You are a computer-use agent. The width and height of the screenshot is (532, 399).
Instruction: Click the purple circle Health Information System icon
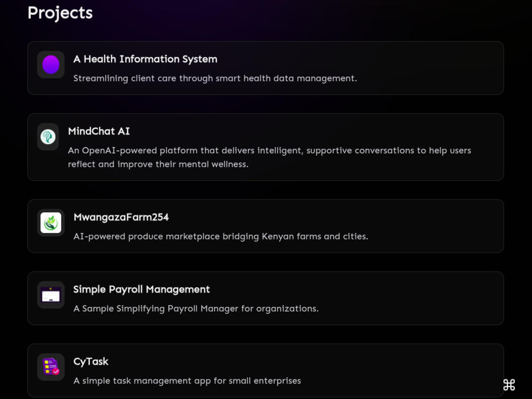[51, 64]
